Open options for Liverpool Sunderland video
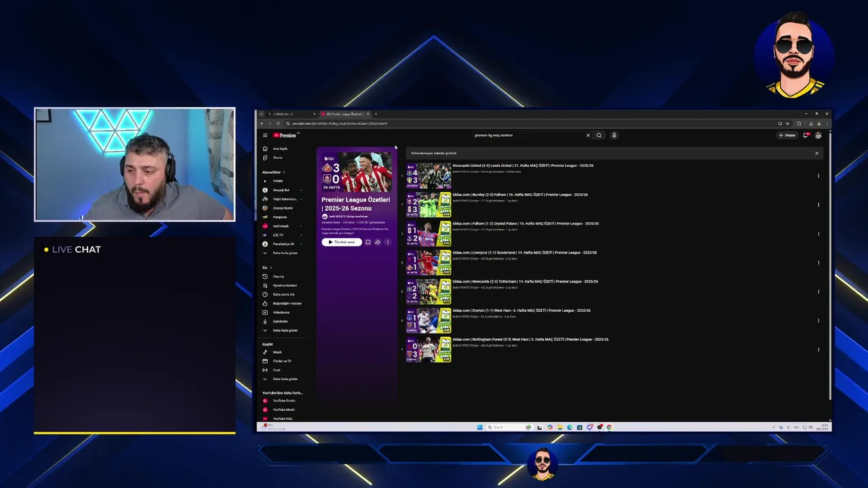 [x=818, y=263]
